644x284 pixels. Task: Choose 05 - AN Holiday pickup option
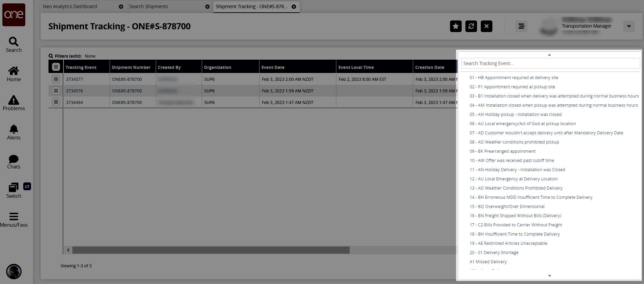pyautogui.click(x=516, y=115)
